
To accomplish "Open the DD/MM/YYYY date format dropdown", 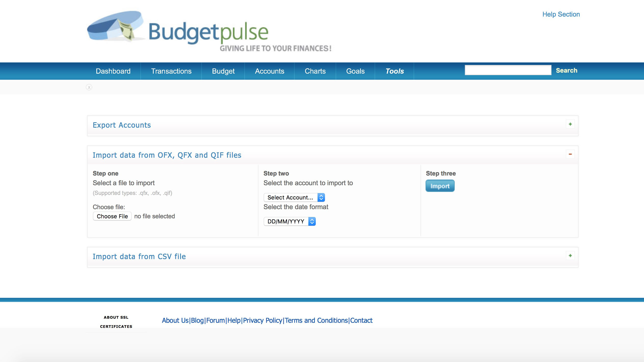I will coord(290,221).
